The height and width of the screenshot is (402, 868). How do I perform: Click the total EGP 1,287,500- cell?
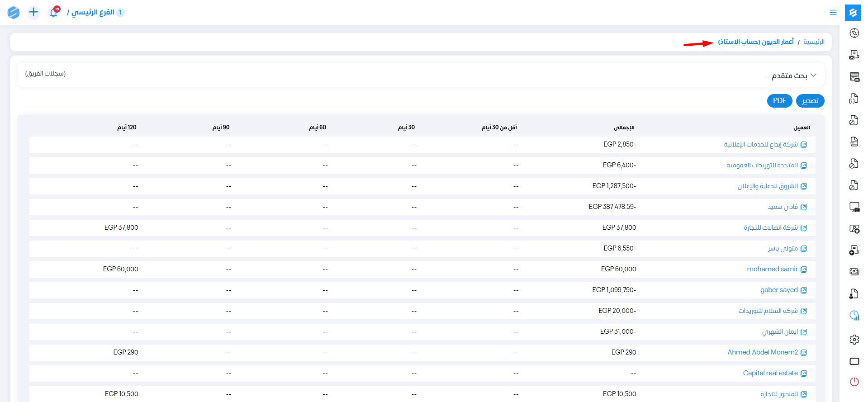pyautogui.click(x=614, y=186)
